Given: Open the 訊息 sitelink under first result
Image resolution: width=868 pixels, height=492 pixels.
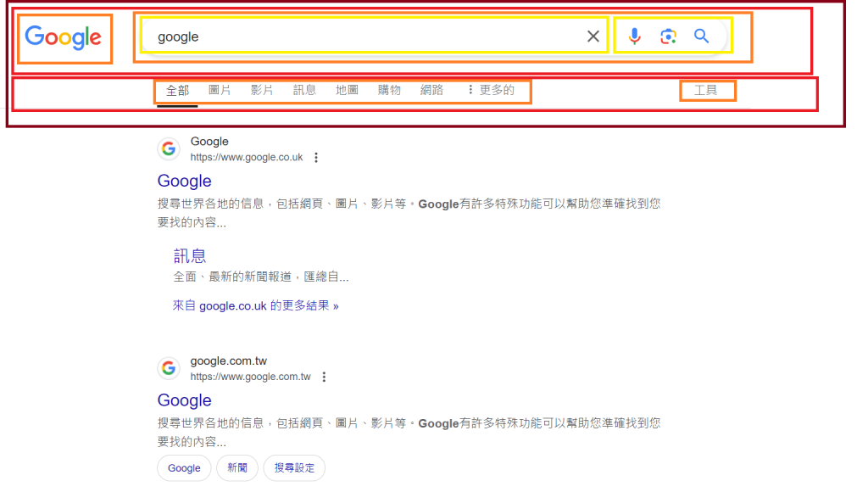Looking at the screenshot, I should click(x=190, y=256).
